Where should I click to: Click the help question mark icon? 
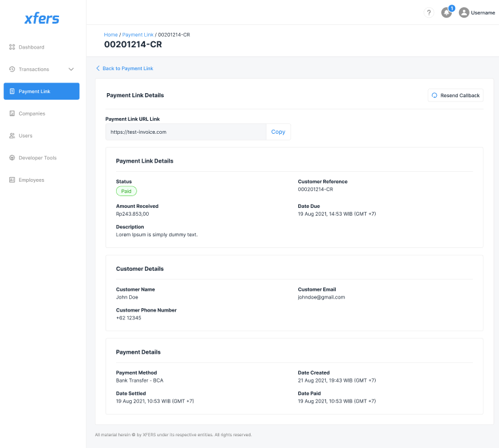[429, 12]
